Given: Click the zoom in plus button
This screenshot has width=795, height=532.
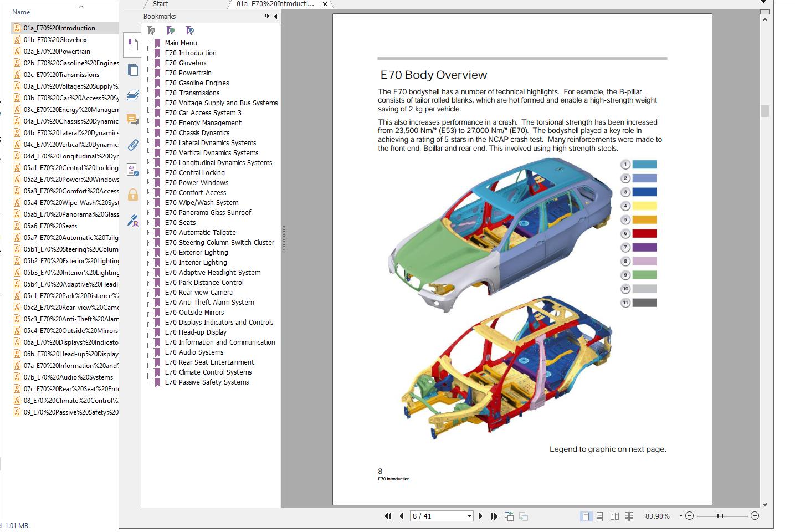Looking at the screenshot, I should click(x=755, y=516).
